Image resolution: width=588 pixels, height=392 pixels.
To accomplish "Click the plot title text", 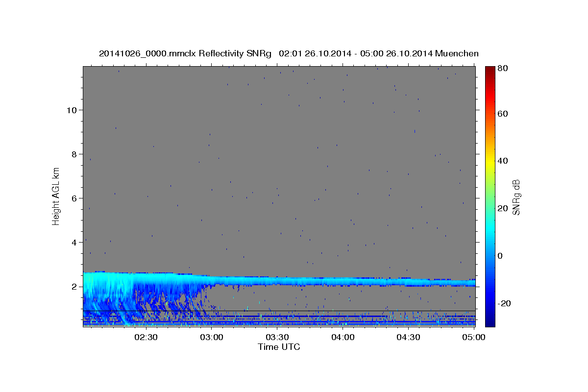I will pos(289,53).
